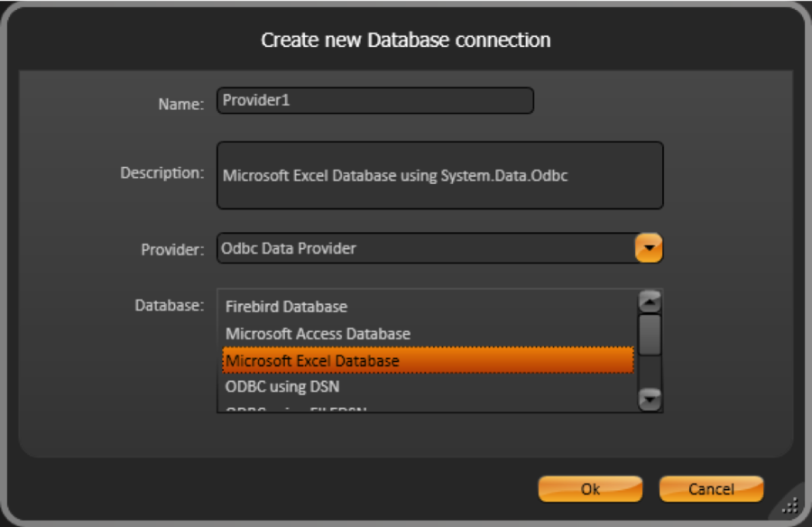The height and width of the screenshot is (527, 812).
Task: Click the Name input field containing Provider1
Action: [x=374, y=101]
